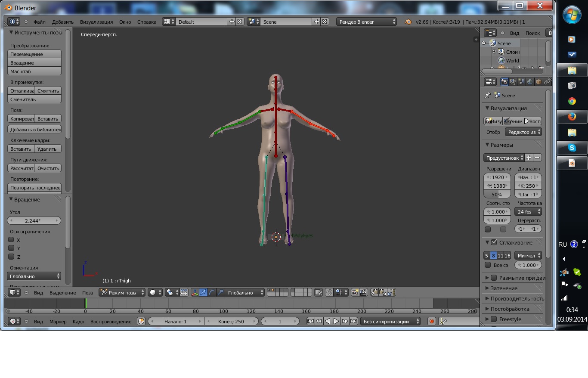Open the Рендер Blender engine dropdown
588x378 pixels.
click(366, 22)
